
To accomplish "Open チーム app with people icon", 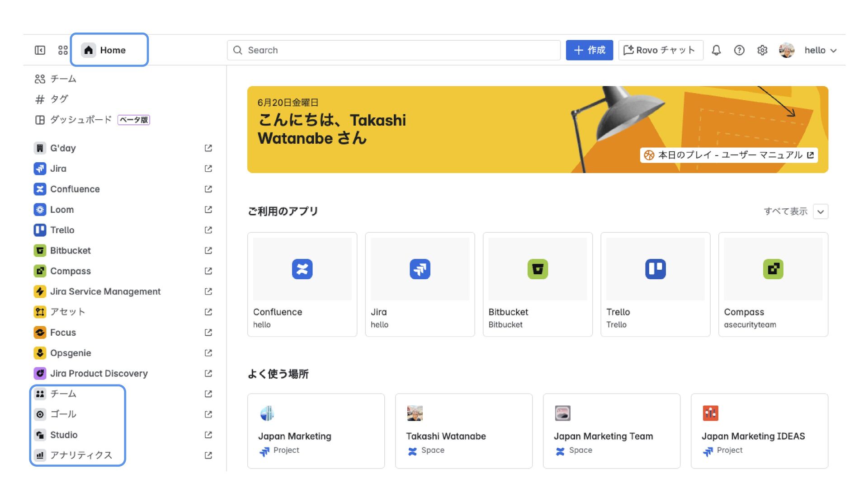I will 123,394.
